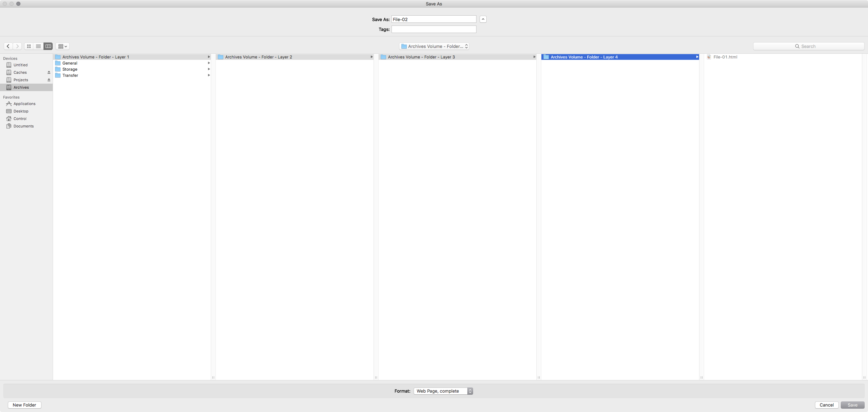Switch to column view
This screenshot has height=412, width=868.
click(x=48, y=46)
